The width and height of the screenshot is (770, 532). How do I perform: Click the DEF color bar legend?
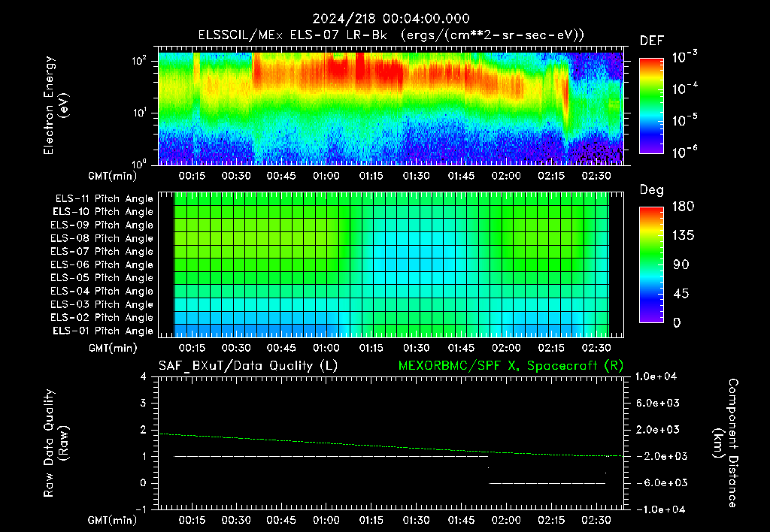point(651,106)
